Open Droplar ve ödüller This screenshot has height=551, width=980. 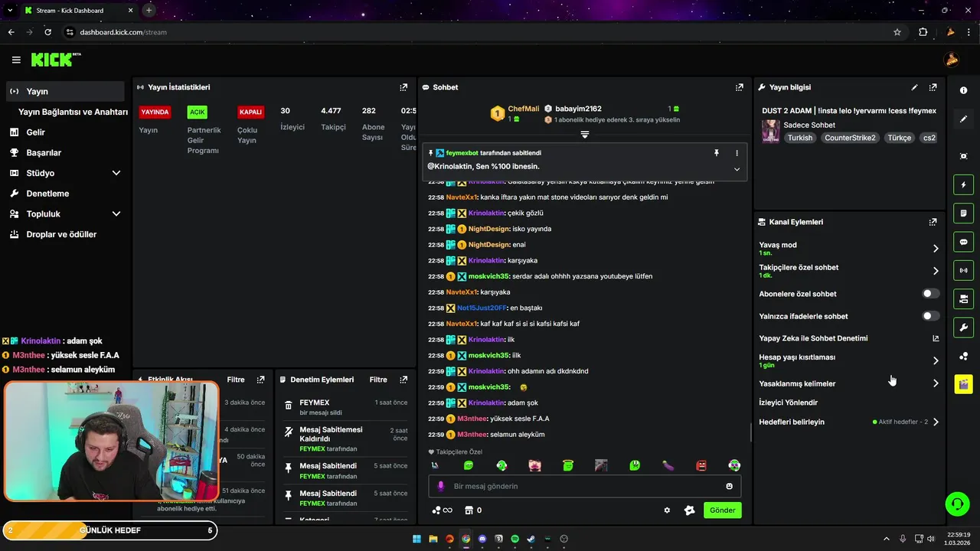[x=65, y=234]
